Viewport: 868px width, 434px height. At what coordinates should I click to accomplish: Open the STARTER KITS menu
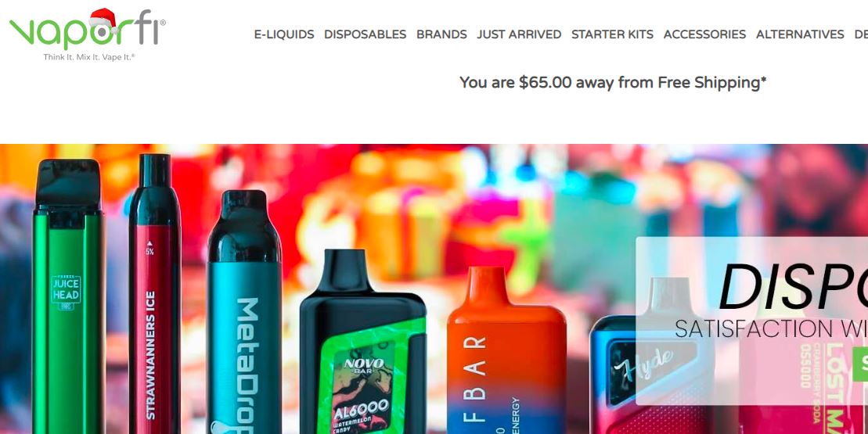612,34
